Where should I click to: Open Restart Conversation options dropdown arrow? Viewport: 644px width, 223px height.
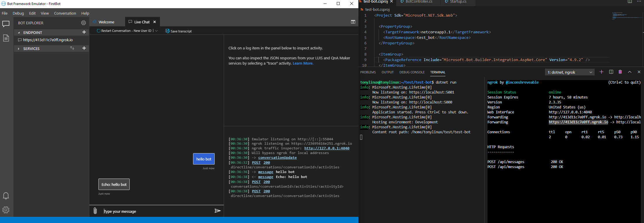coord(157,31)
